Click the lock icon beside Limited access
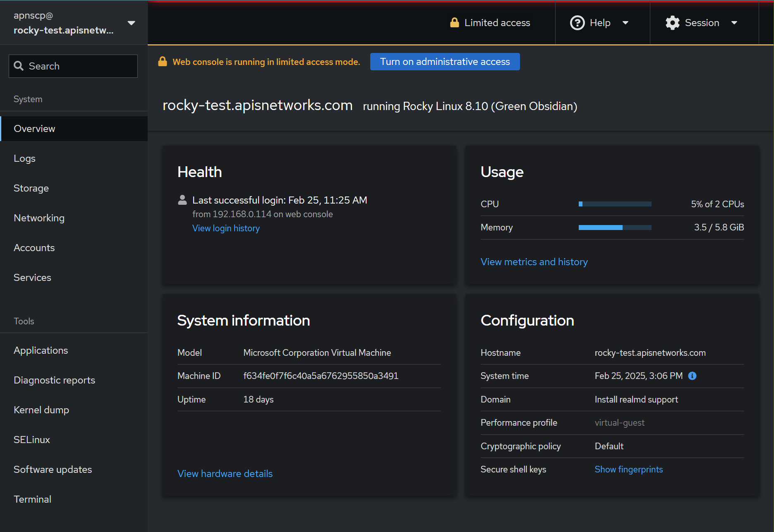 (x=454, y=23)
